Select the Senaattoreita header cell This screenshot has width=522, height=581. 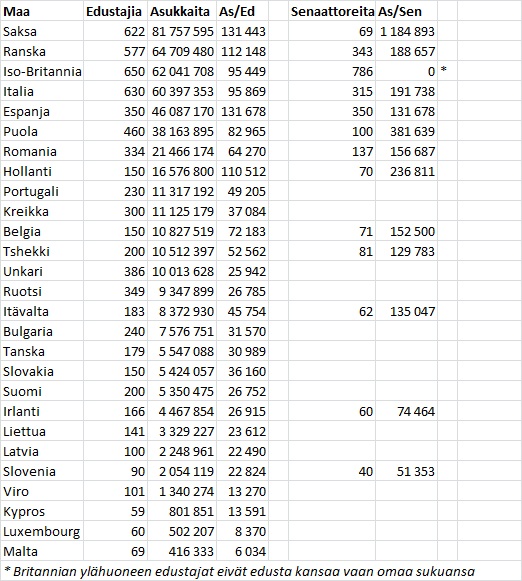332,11
